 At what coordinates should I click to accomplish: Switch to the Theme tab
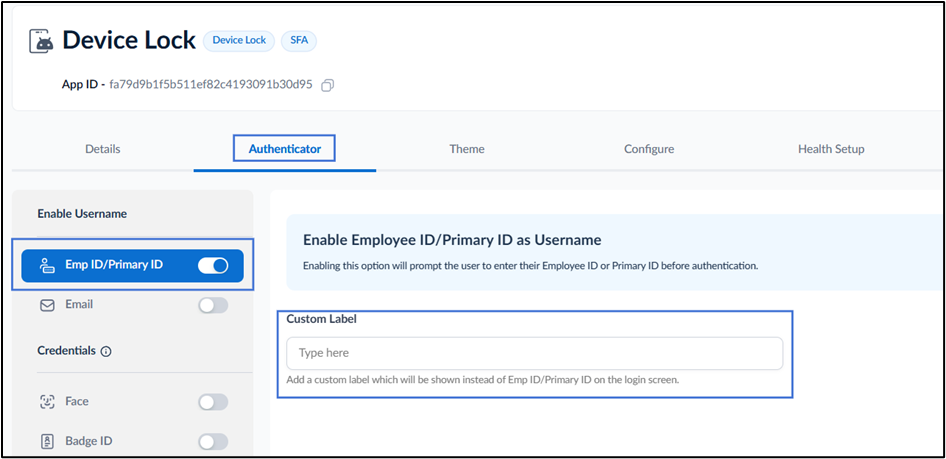(x=466, y=149)
